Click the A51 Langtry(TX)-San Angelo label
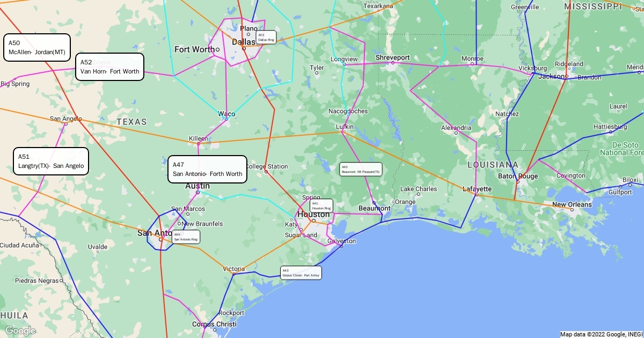The height and width of the screenshot is (338, 644). [x=51, y=161]
